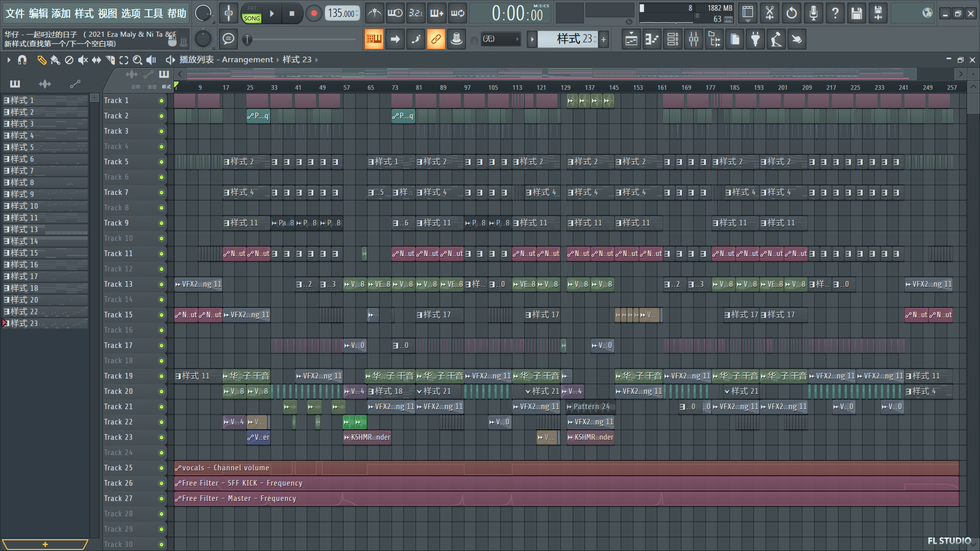Open help with the question mark icon
This screenshot has width=980, height=551.
(x=835, y=13)
